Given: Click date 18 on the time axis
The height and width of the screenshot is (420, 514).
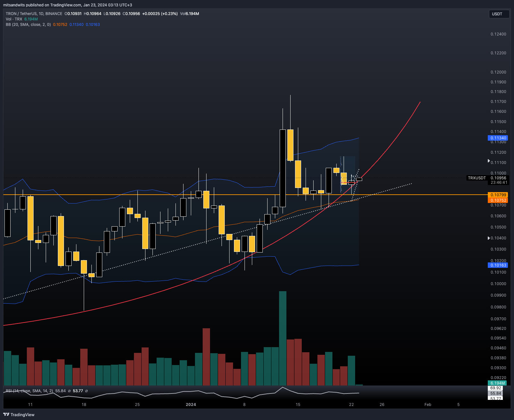Looking at the screenshot, I should point(84,405).
